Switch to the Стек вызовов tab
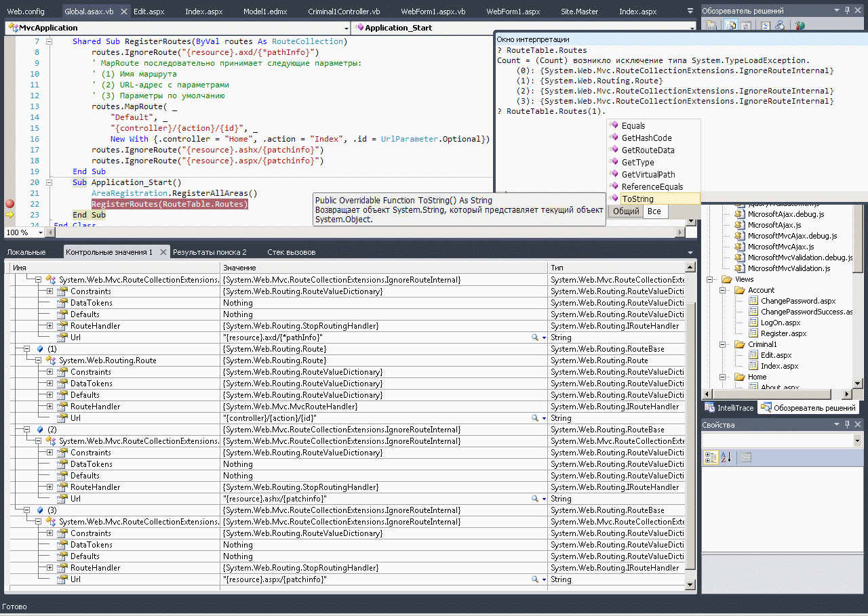 pyautogui.click(x=291, y=252)
